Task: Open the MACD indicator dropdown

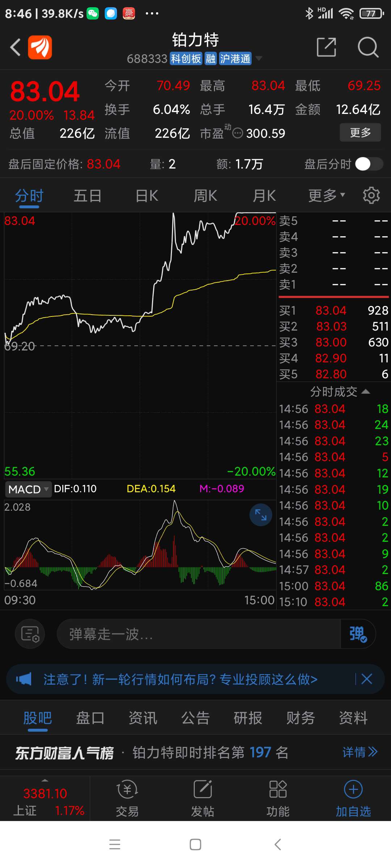Action: click(x=28, y=489)
